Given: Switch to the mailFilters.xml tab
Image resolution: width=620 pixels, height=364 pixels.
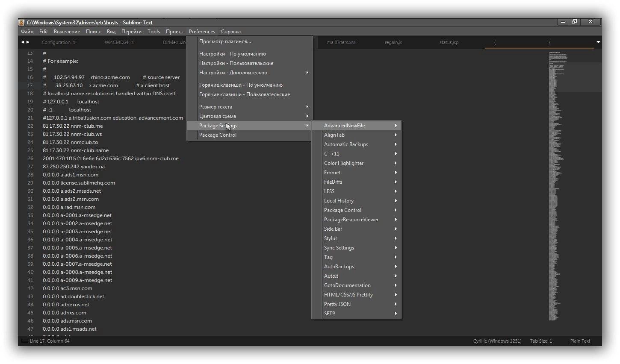Looking at the screenshot, I should pyautogui.click(x=341, y=42).
